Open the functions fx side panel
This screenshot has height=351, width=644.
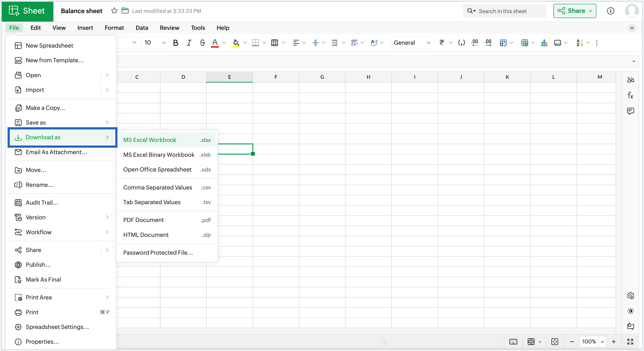[x=630, y=95]
